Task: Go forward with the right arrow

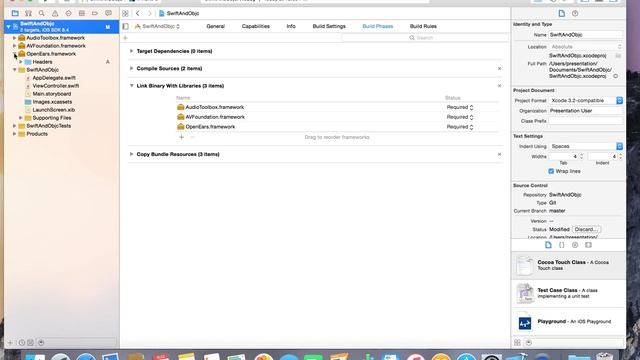Action: click(x=149, y=13)
